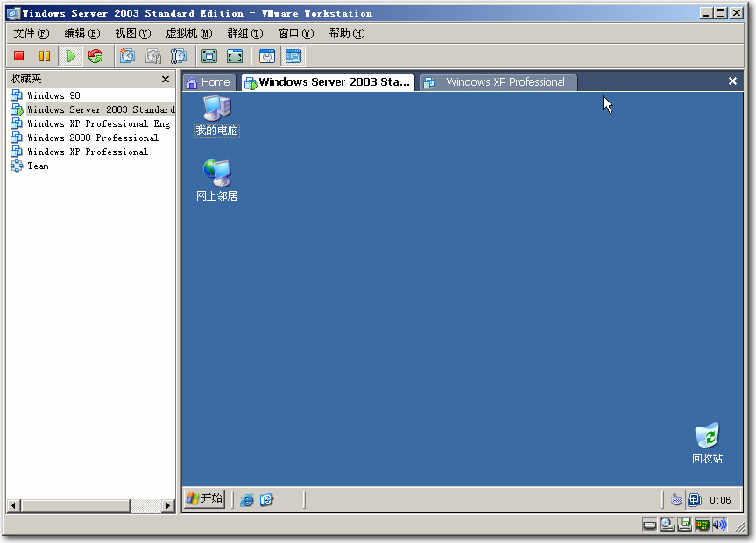
Task: Click the 回收站 recycle bin icon
Action: pos(707,444)
